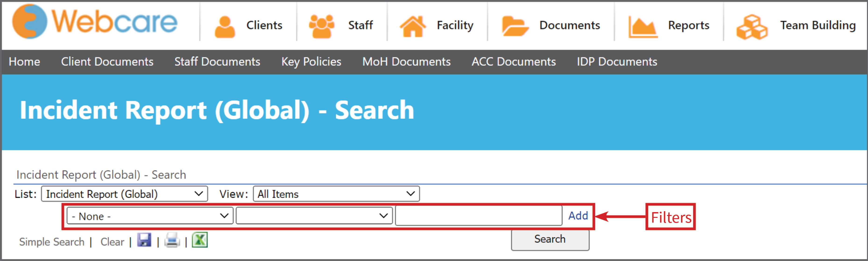The height and width of the screenshot is (261, 868).
Task: Go to Key Policies menu item
Action: 311,62
